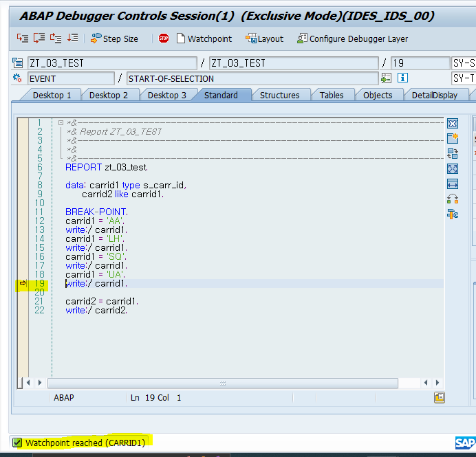
Task: Click the Continue execution icon
Action: pyautogui.click(x=72, y=38)
